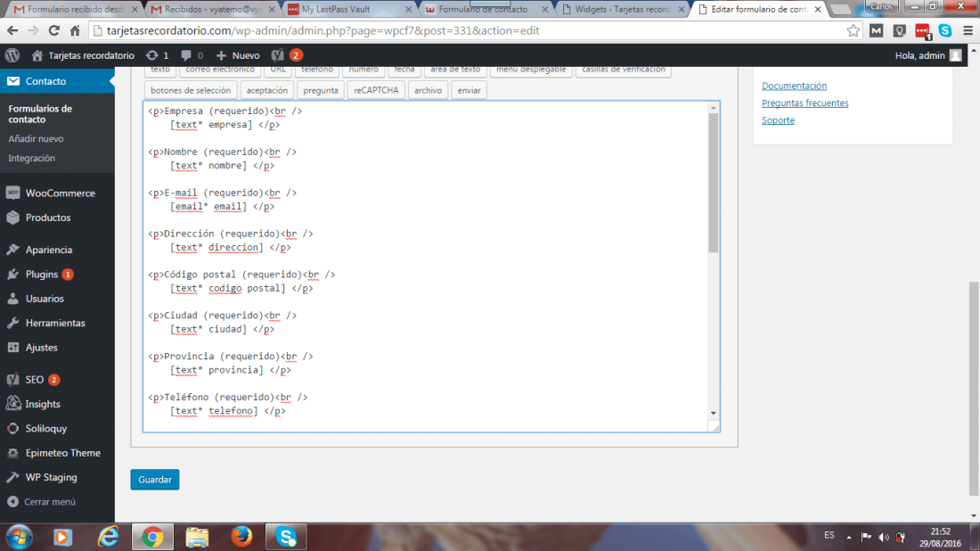This screenshot has height=551, width=980.
Task: Switch to the Recibidos Gmail tab
Action: point(213,10)
